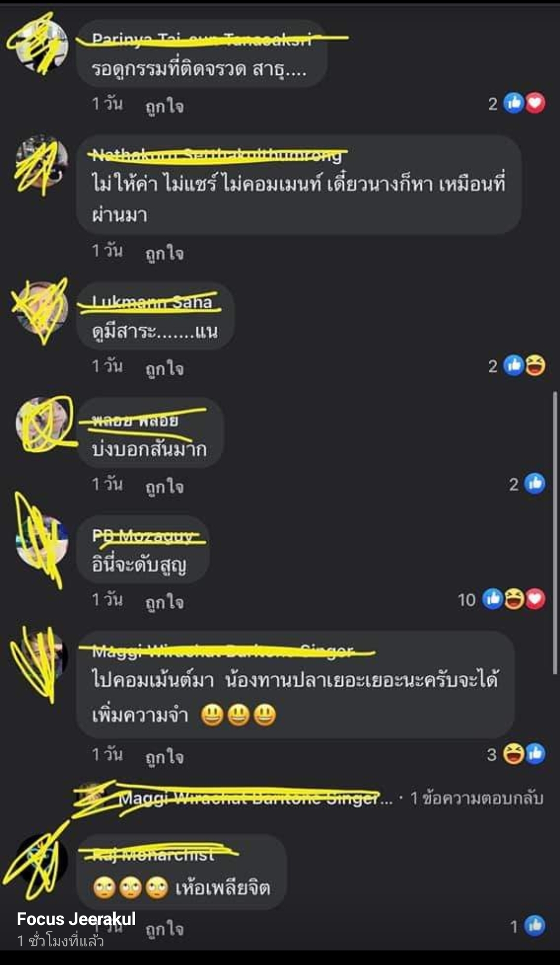Expand the 1 ข้อความตอบกลับ reply thread
Screen dimensions: 560x965
point(476,798)
